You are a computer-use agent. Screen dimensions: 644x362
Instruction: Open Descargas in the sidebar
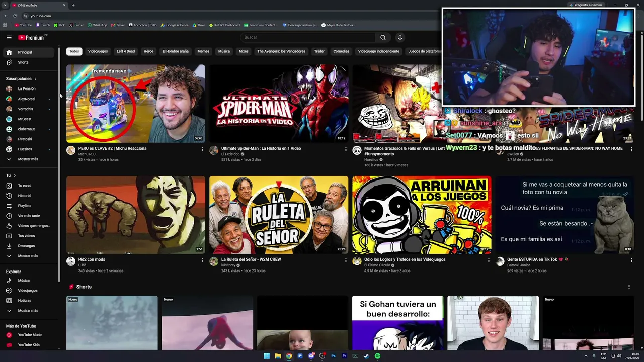[29, 246]
